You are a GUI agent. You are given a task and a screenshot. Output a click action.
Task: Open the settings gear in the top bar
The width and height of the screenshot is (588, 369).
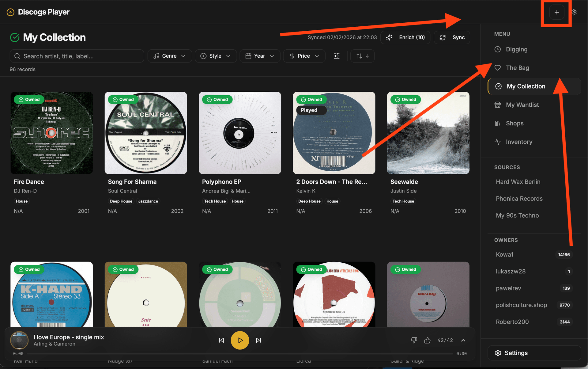click(x=574, y=12)
